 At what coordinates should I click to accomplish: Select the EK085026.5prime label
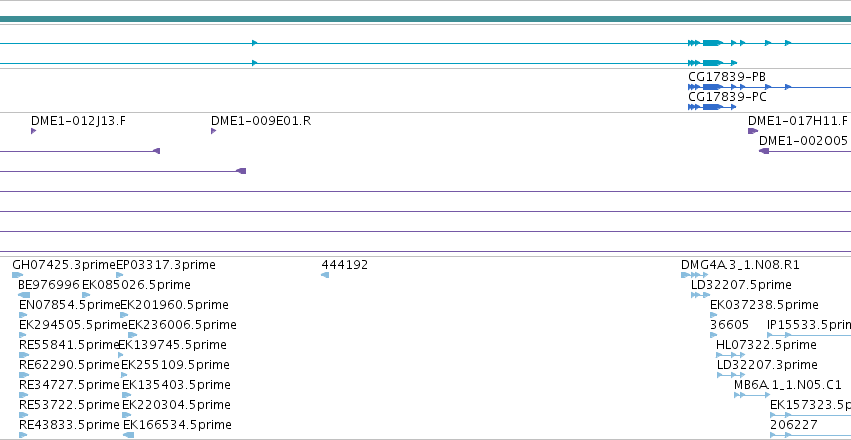(136, 285)
